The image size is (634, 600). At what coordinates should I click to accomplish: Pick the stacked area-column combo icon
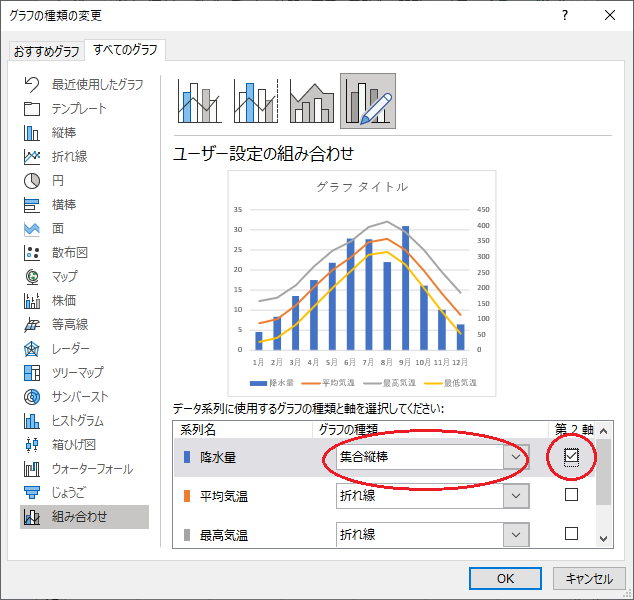(311, 101)
